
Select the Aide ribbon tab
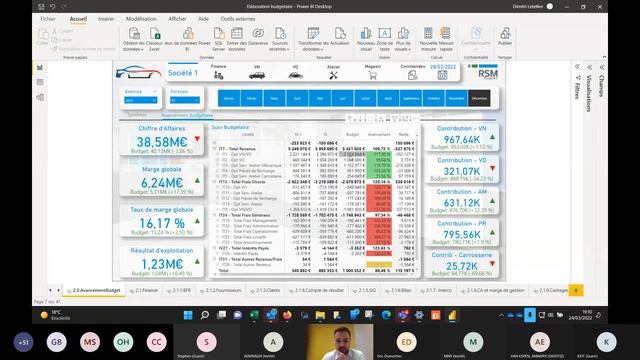pyautogui.click(x=203, y=19)
